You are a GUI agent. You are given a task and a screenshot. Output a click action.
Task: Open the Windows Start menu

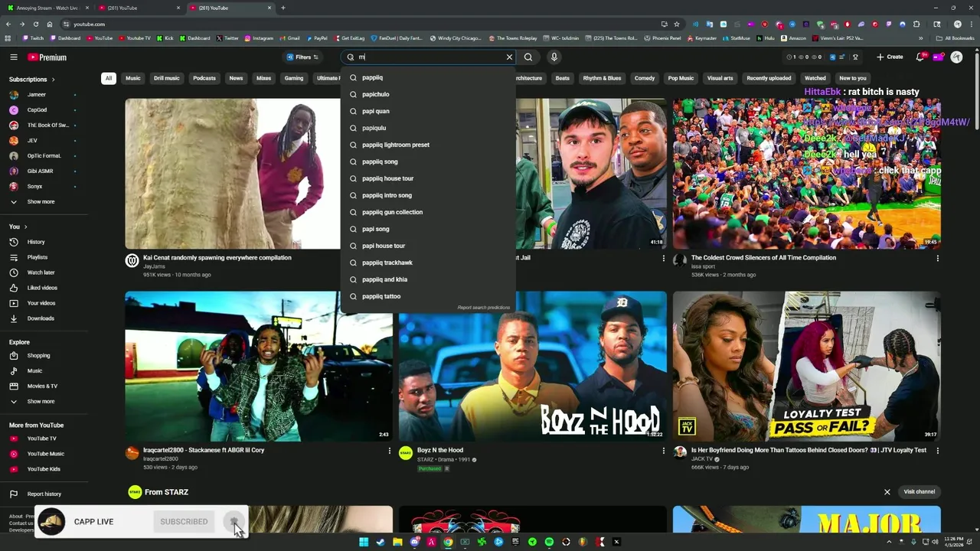coord(364,542)
